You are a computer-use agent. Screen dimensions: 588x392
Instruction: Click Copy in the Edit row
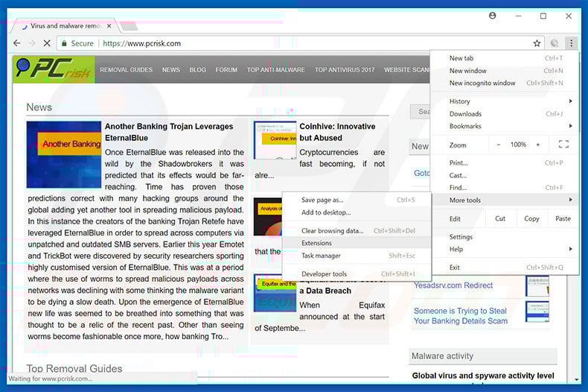[x=531, y=218]
